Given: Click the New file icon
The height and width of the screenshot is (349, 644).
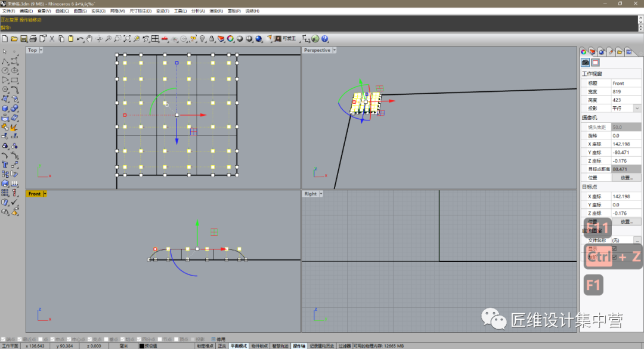Looking at the screenshot, I should (x=5, y=39).
